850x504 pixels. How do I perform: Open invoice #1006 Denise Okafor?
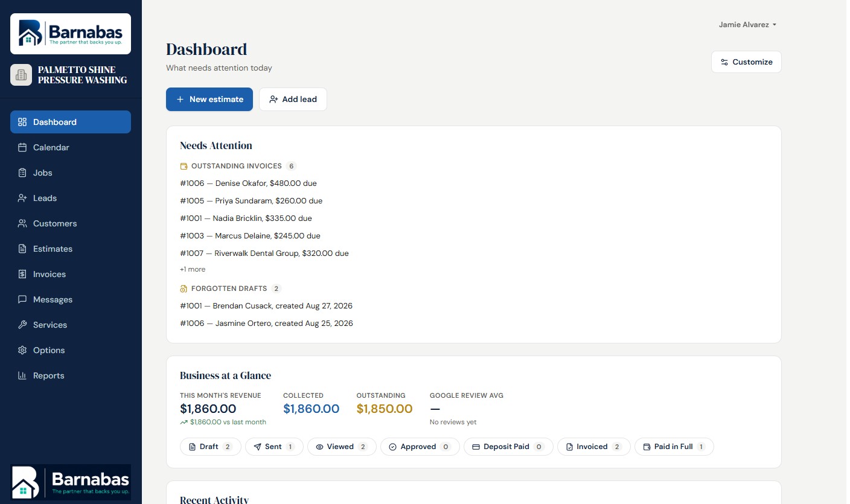(248, 183)
